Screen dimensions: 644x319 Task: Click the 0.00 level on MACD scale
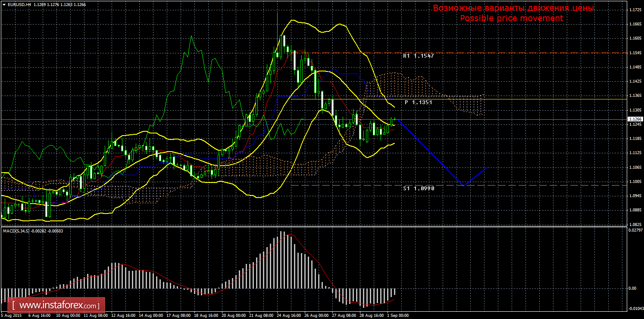(632, 288)
